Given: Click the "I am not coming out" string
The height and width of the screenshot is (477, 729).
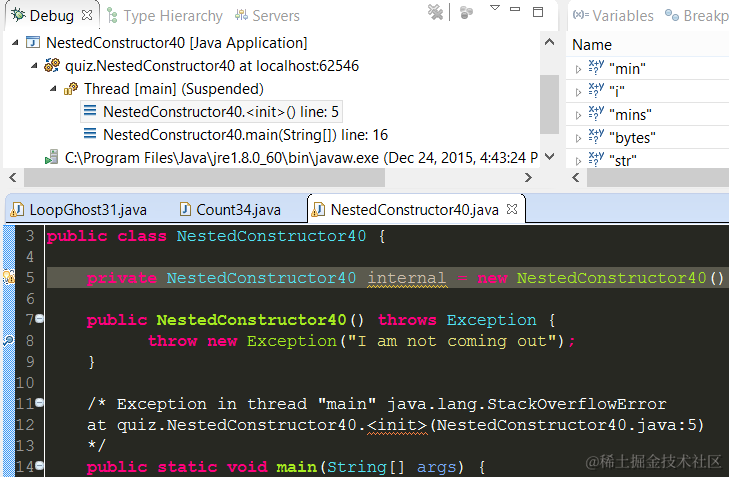Looking at the screenshot, I should tap(451, 341).
